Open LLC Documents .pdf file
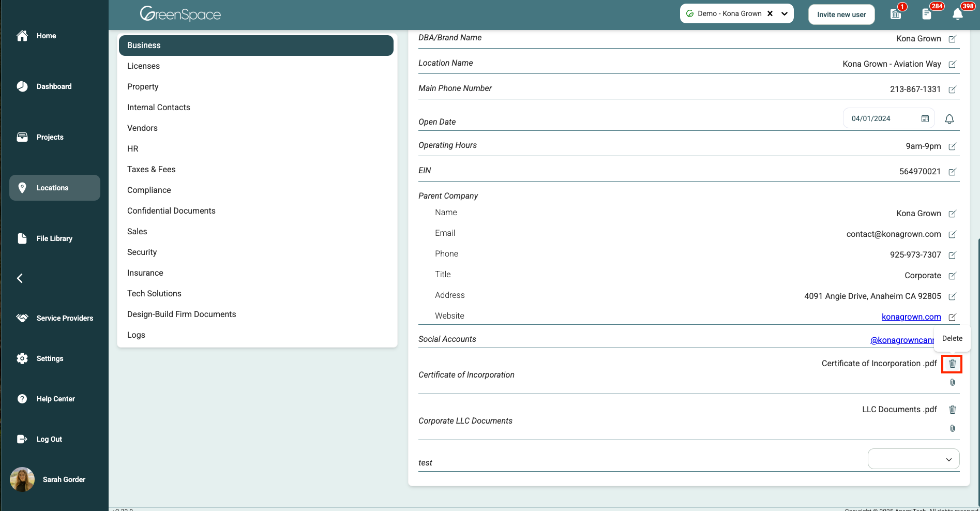 899,410
